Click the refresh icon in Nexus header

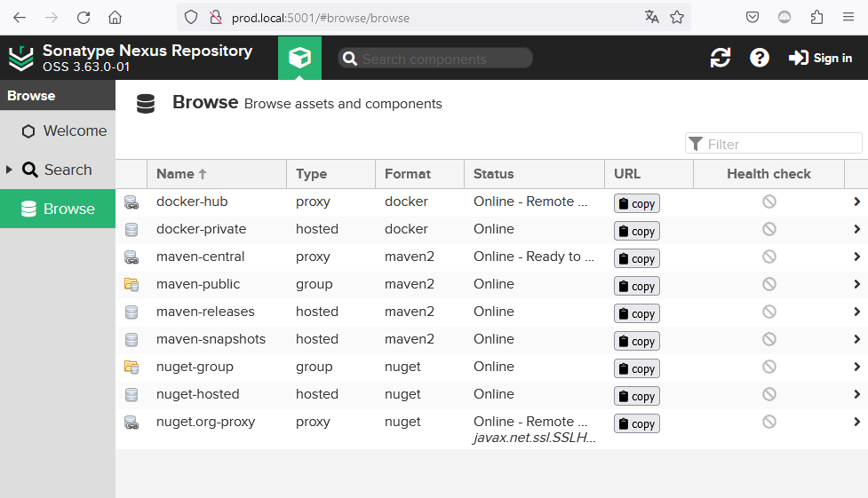click(721, 58)
